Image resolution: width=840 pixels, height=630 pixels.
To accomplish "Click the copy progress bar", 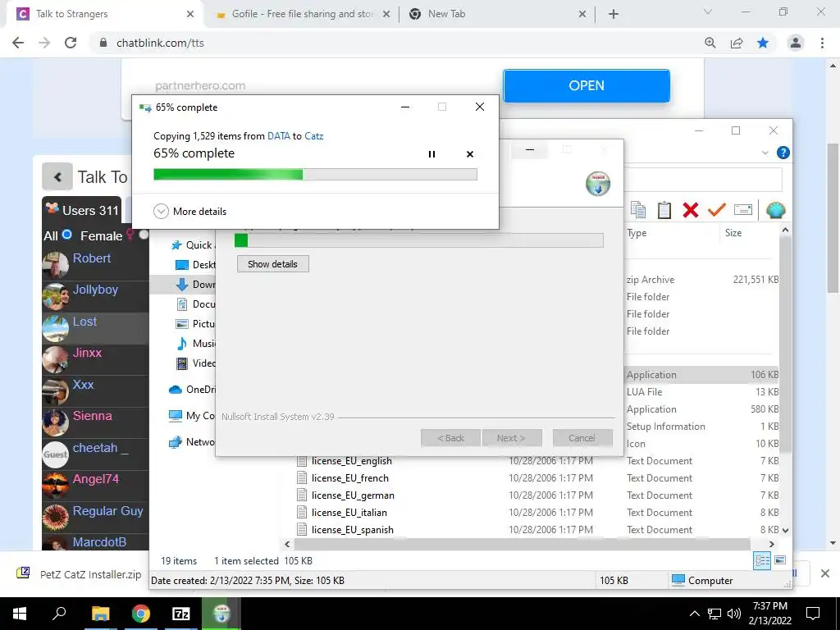I will [x=315, y=174].
